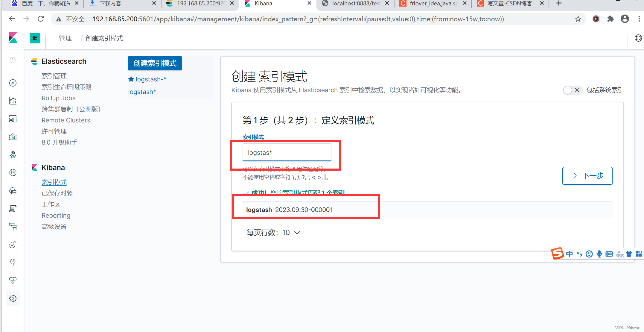644x332 pixels.
Task: Open 8.0 升级助手 link
Action: pyautogui.click(x=59, y=142)
